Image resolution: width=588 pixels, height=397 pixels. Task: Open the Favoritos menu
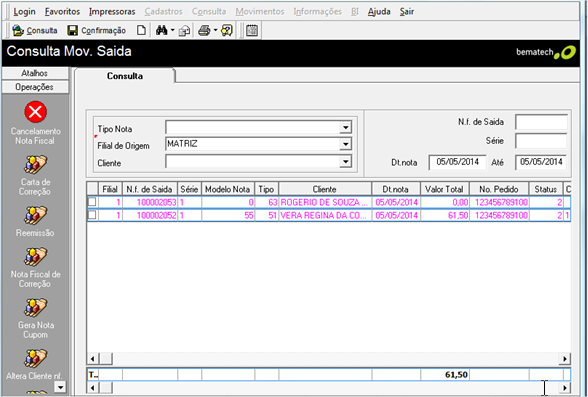pos(62,12)
